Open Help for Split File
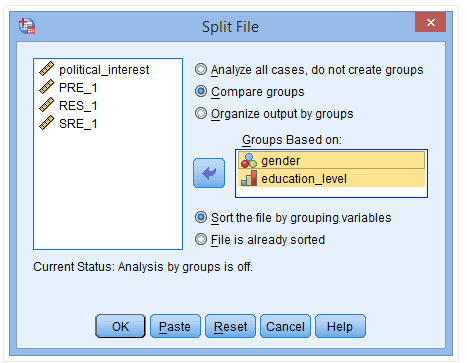 click(x=340, y=326)
